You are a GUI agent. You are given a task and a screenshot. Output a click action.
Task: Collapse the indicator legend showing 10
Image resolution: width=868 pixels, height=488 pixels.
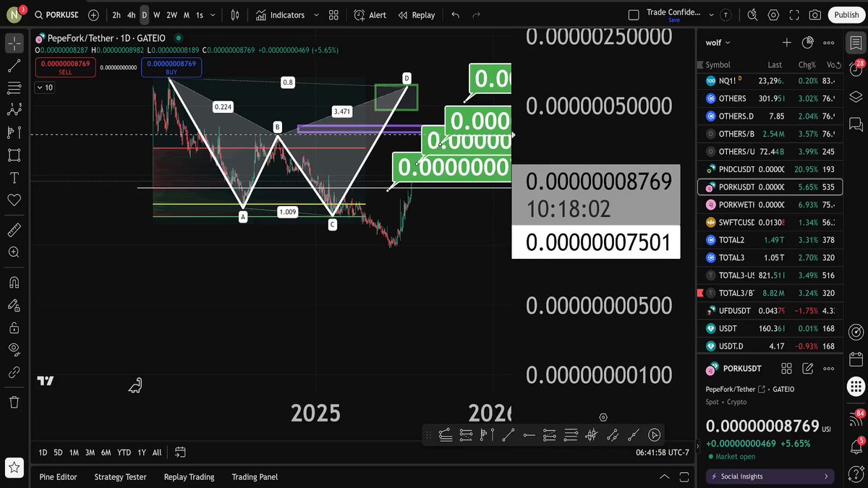[45, 87]
